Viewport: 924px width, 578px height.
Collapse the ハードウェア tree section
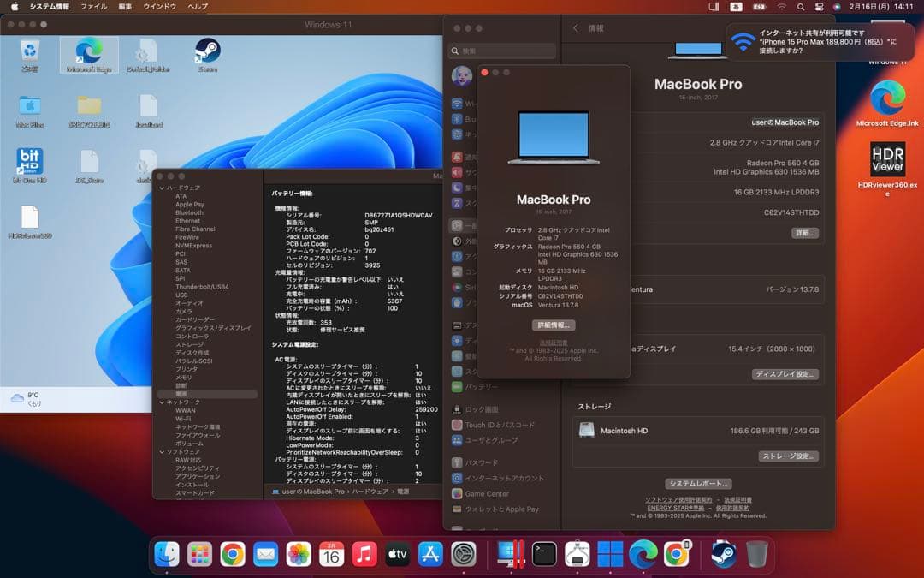pyautogui.click(x=161, y=187)
